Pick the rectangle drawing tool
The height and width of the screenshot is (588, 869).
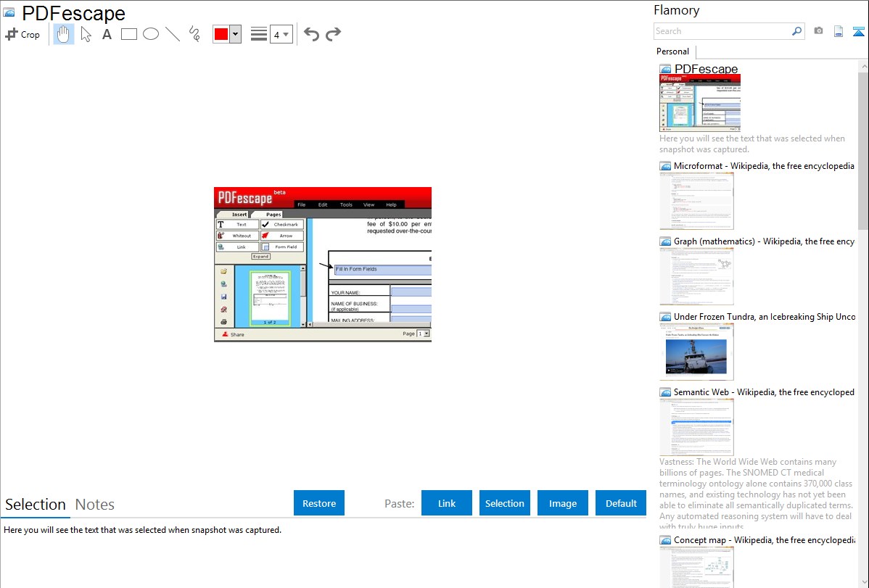(129, 34)
